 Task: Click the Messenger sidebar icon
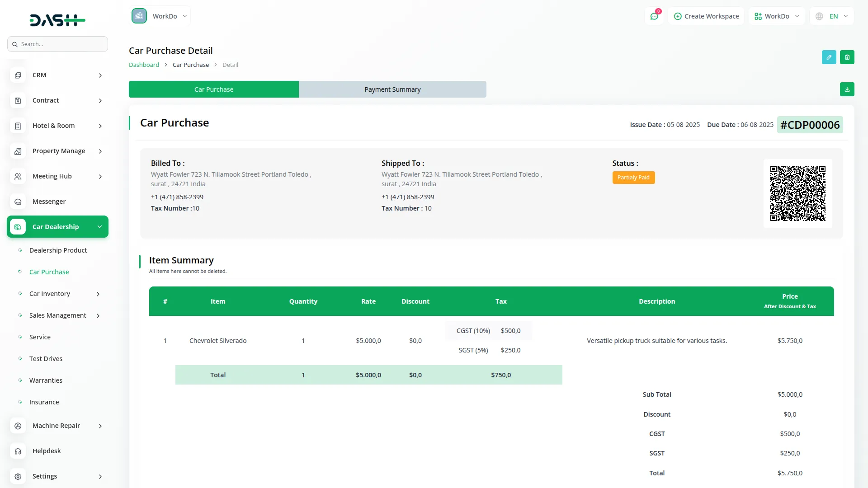point(18,202)
